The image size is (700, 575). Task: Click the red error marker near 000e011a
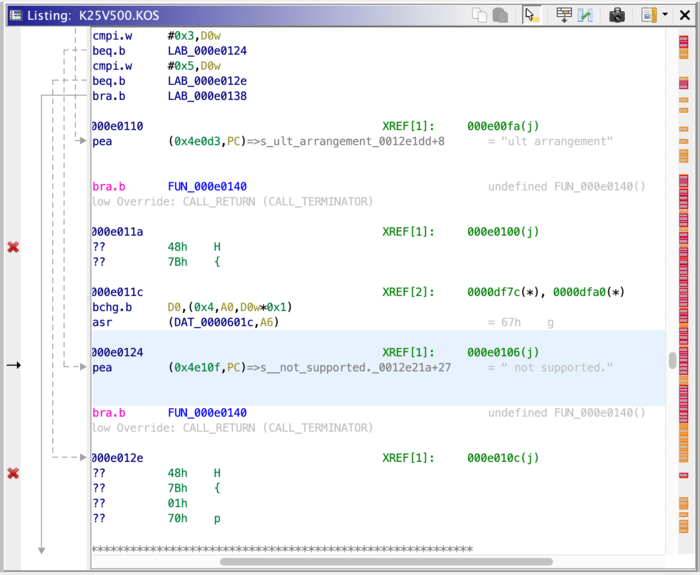point(13,247)
